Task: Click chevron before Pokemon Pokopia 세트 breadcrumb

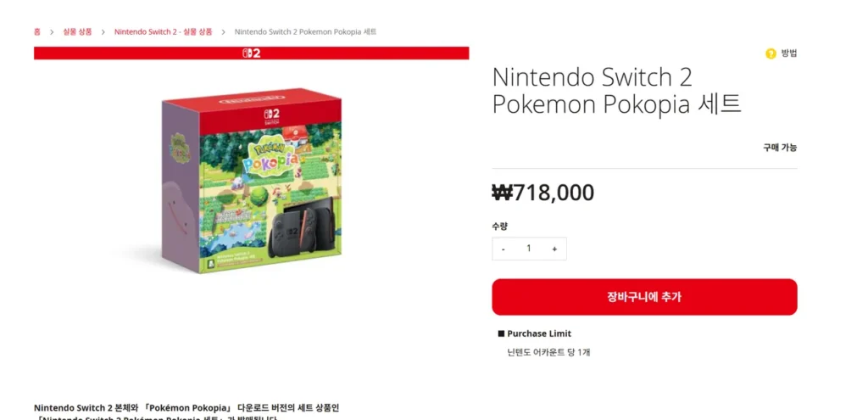Action: [224, 31]
